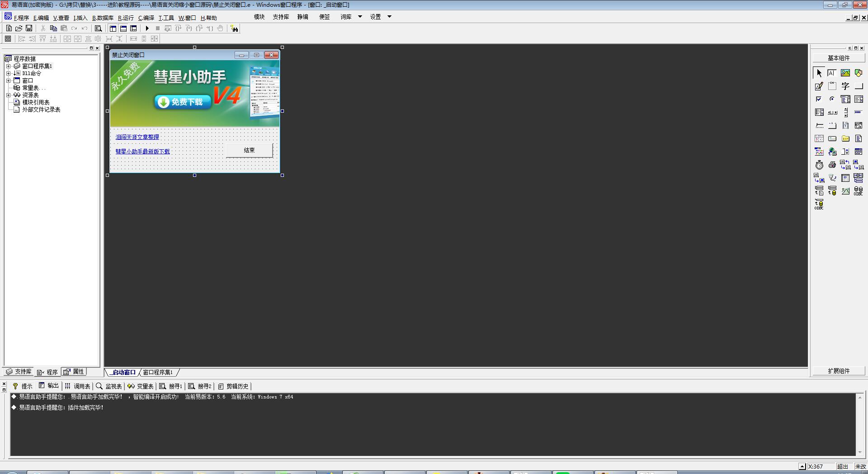The width and height of the screenshot is (868, 474).
Task: Click 泪闯天涯文章整理 link
Action: click(137, 137)
